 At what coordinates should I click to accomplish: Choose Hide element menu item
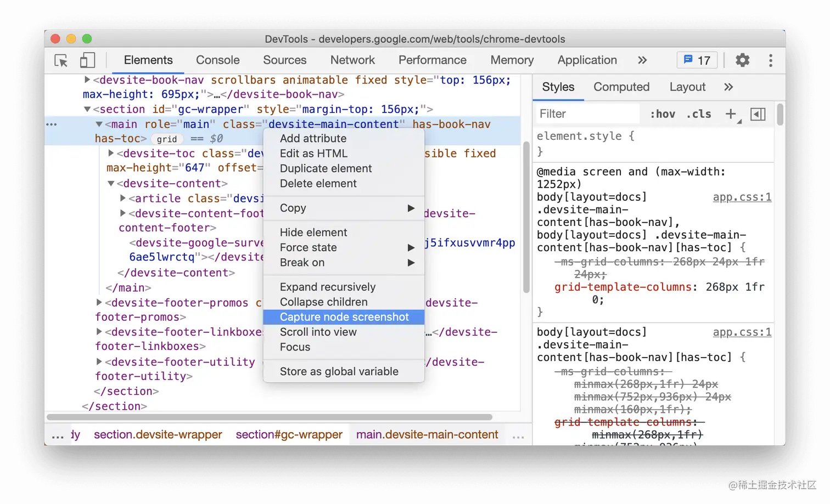coord(344,232)
